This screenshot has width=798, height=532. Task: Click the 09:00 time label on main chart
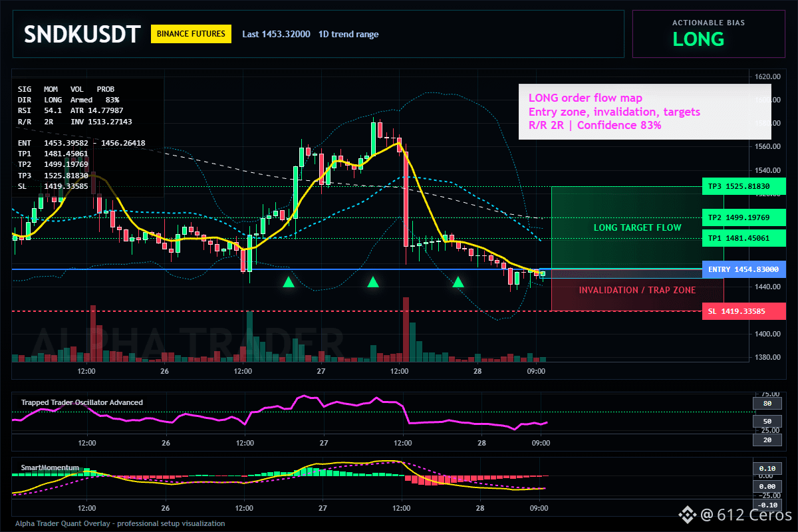coord(537,371)
